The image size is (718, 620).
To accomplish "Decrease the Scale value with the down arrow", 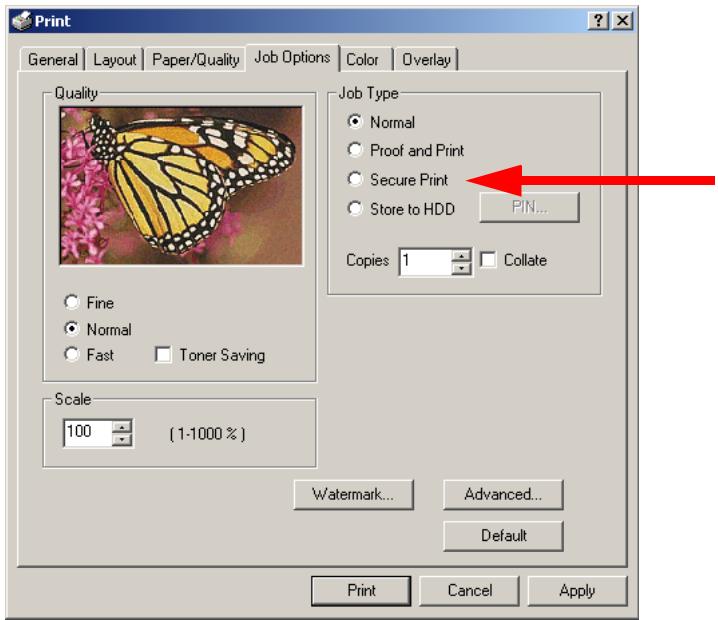I will [x=122, y=440].
